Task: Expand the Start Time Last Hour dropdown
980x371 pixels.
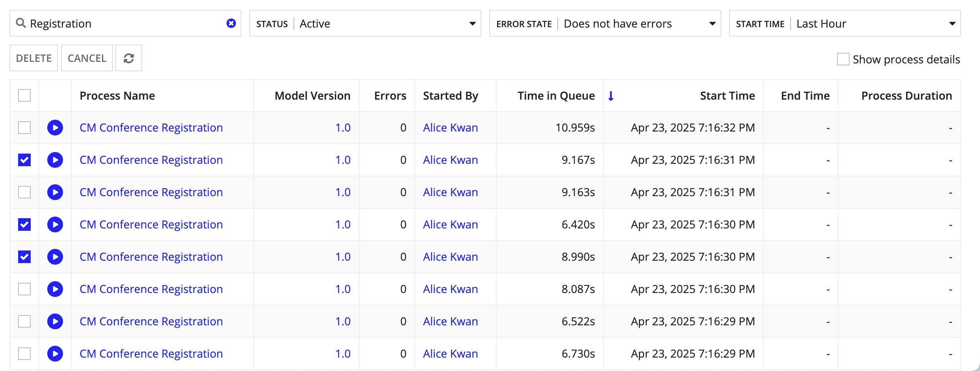Action: click(x=845, y=24)
